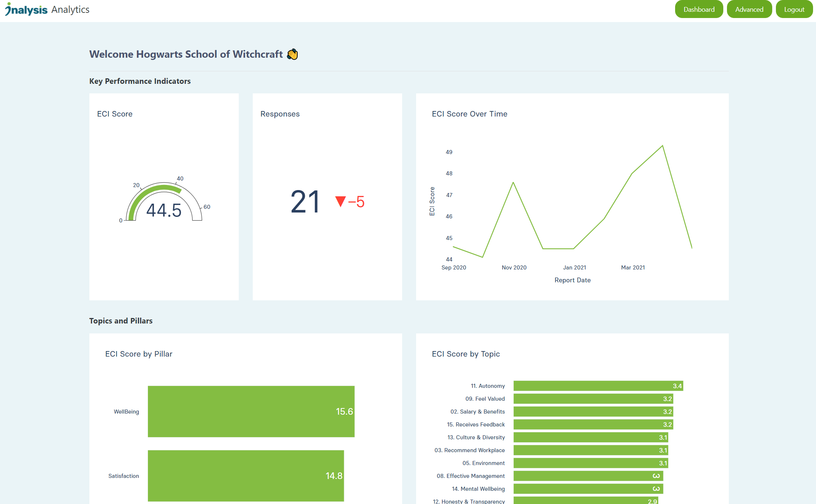Click the WellBeing pillar bar
The height and width of the screenshot is (504, 816).
tap(251, 411)
